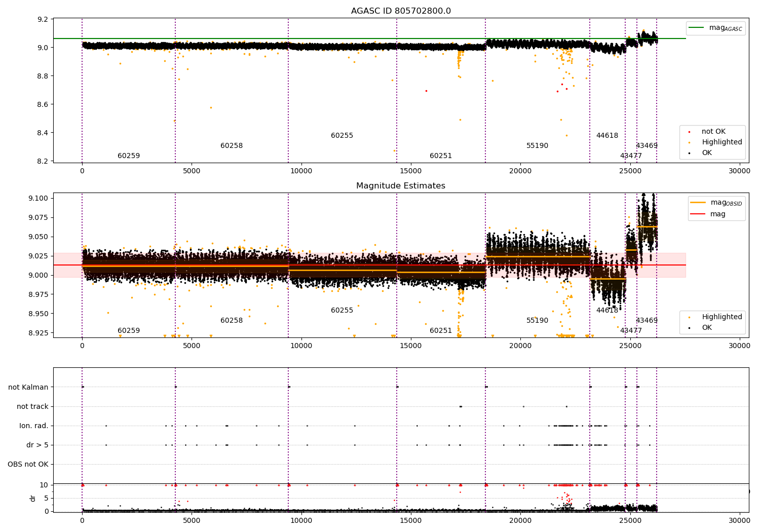Click OBSID label 60258 in the AGASC ID plot
Screen dimensions: 760x532
tap(232, 146)
